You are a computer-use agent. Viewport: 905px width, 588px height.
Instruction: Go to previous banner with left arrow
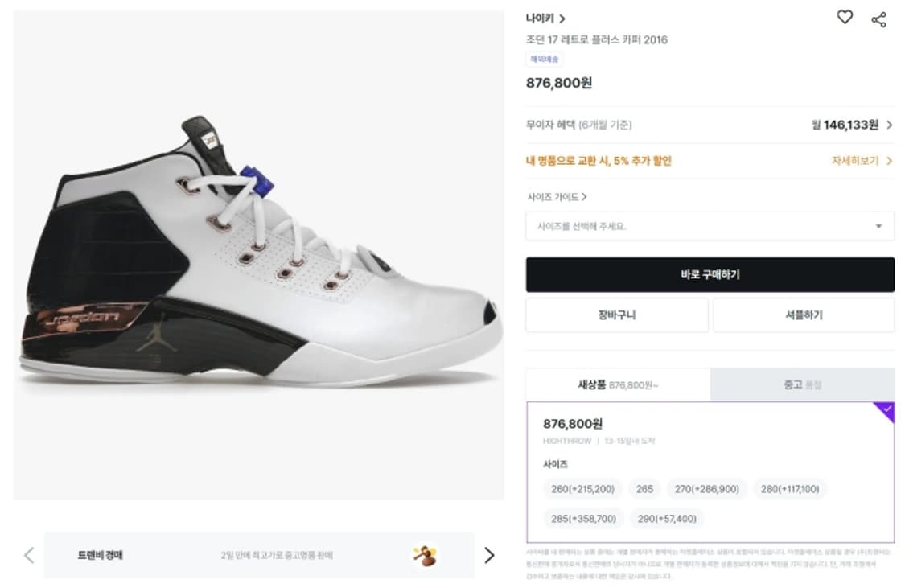click(29, 555)
